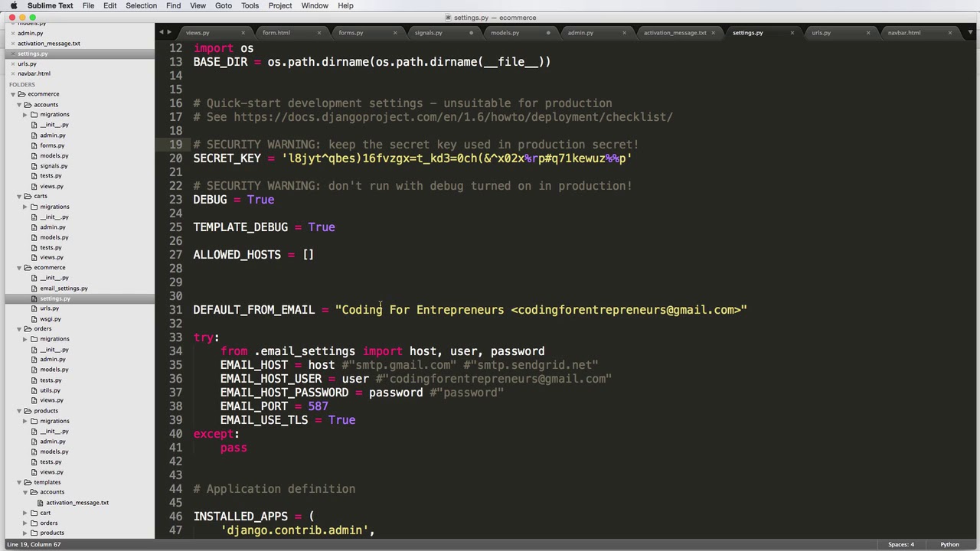Close the navbar.html tab
The width and height of the screenshot is (980, 551).
pyautogui.click(x=950, y=33)
